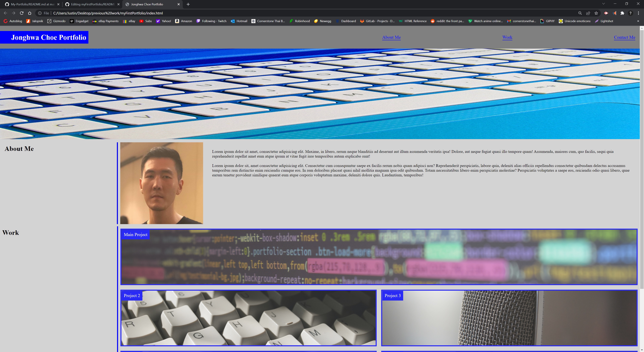Open the Engadget bookmark
This screenshot has width=644, height=352.
tap(79, 21)
